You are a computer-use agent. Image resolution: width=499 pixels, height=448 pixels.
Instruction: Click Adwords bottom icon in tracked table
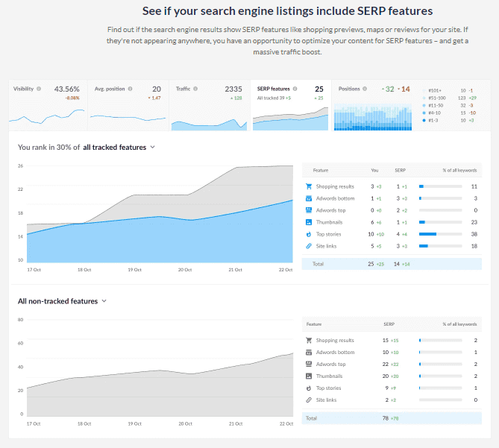[309, 198]
